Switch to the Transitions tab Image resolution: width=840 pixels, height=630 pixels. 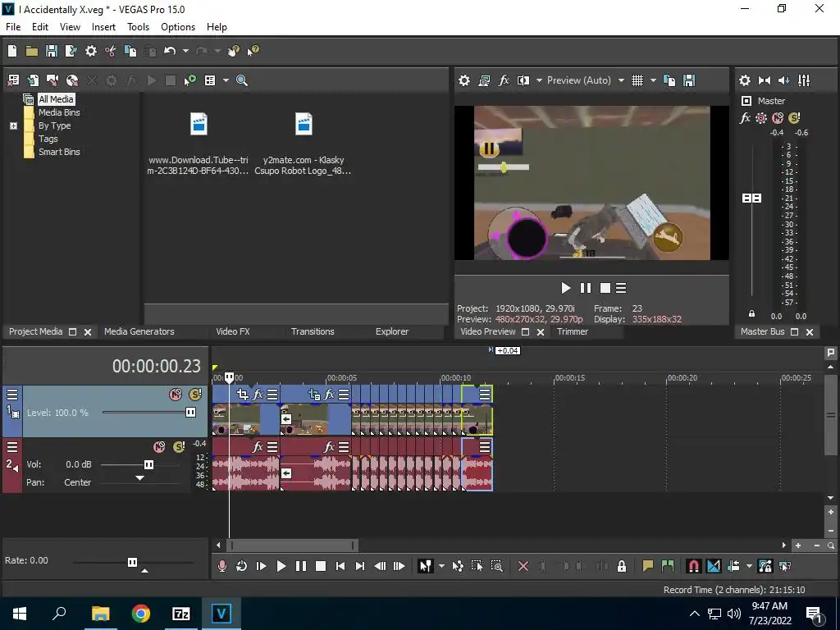coord(313,331)
